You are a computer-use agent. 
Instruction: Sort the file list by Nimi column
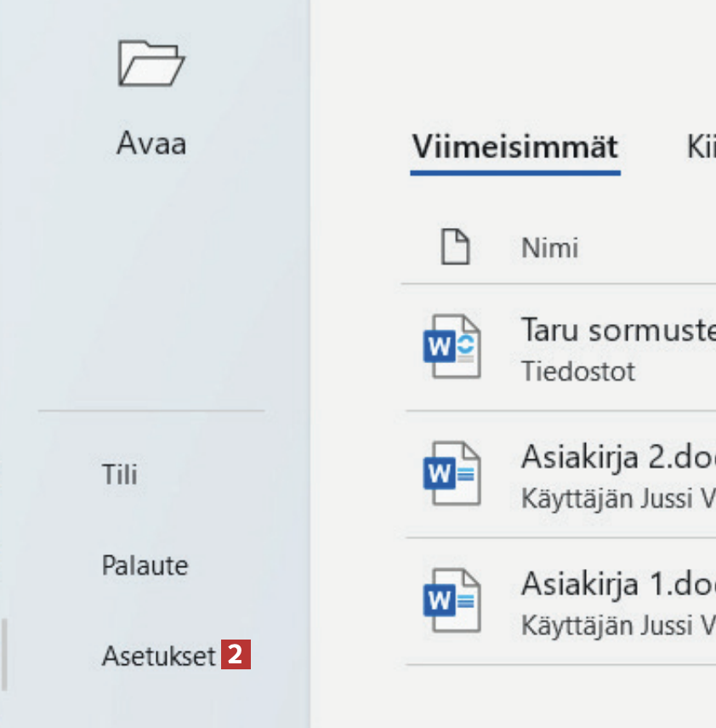tap(549, 247)
